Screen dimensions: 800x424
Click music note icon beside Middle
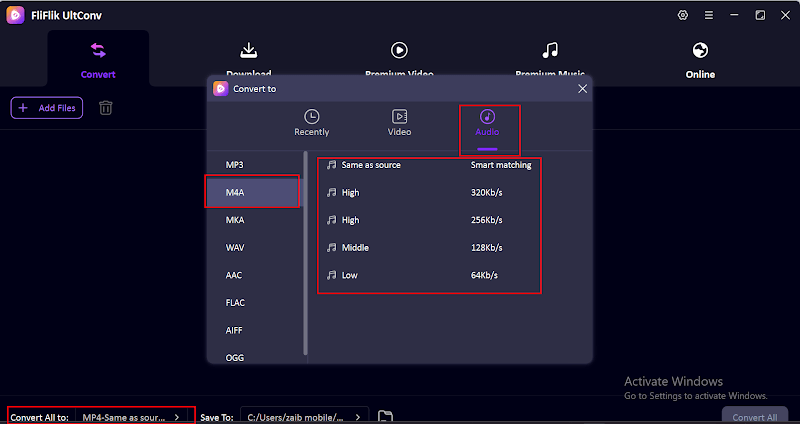pyautogui.click(x=332, y=247)
